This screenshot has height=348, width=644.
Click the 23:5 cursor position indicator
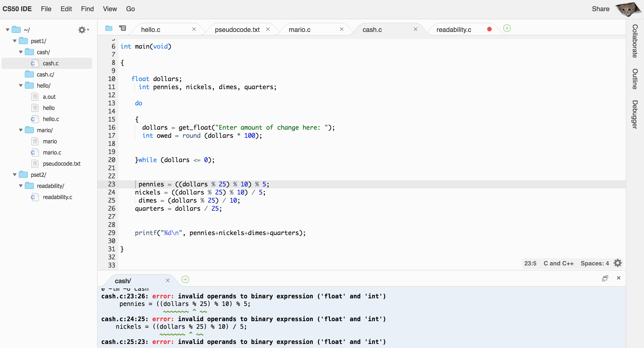point(530,263)
